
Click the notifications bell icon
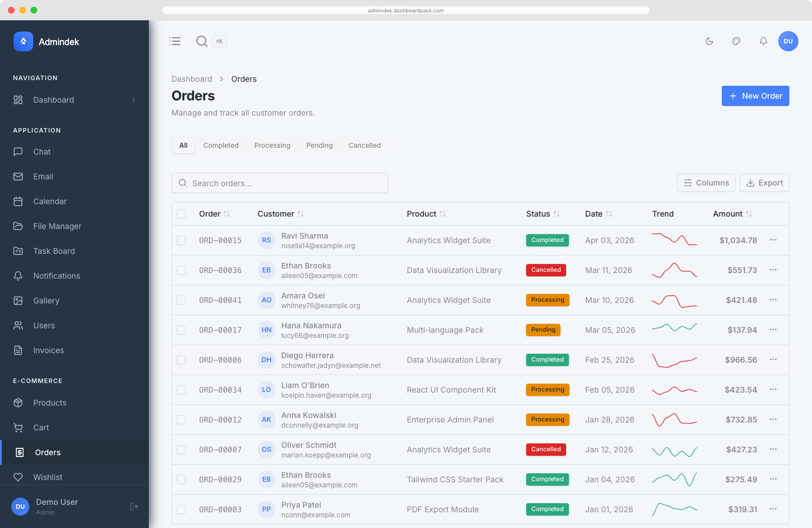pyautogui.click(x=764, y=41)
